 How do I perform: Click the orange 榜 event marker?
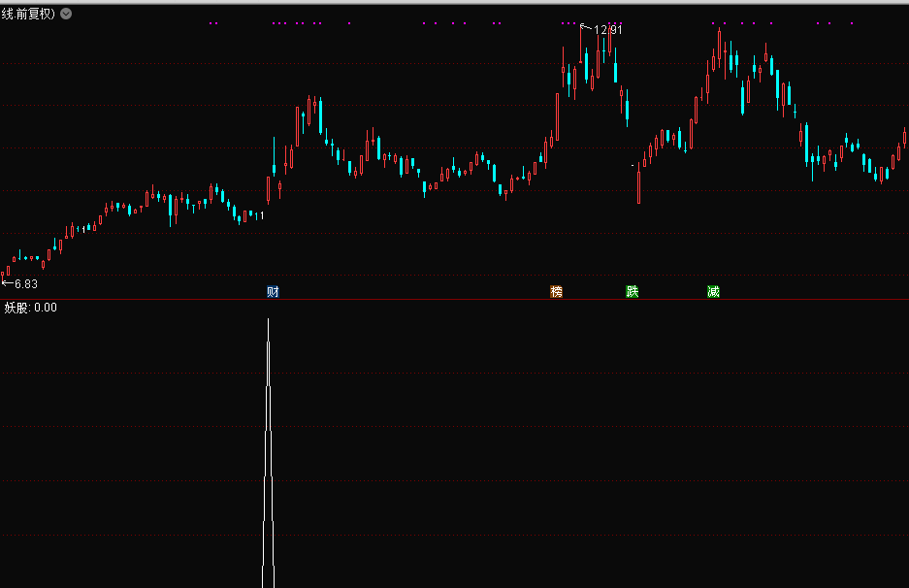(557, 291)
